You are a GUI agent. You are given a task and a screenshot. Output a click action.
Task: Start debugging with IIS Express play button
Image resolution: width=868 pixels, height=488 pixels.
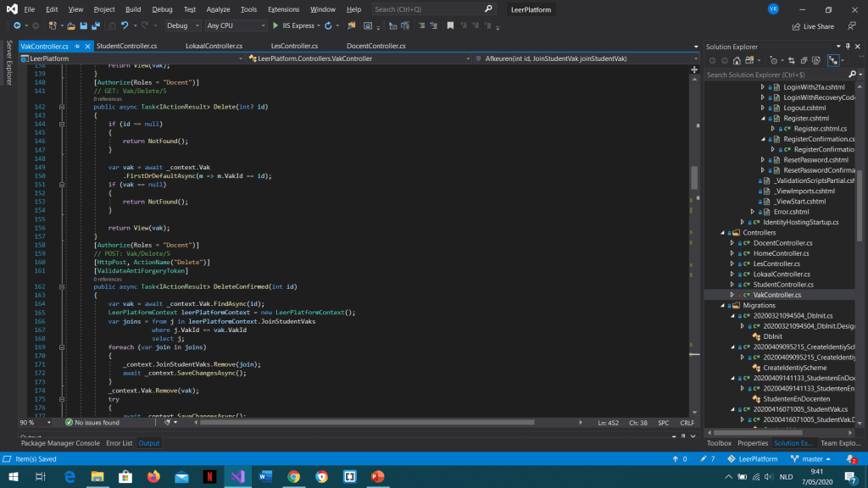coord(275,26)
